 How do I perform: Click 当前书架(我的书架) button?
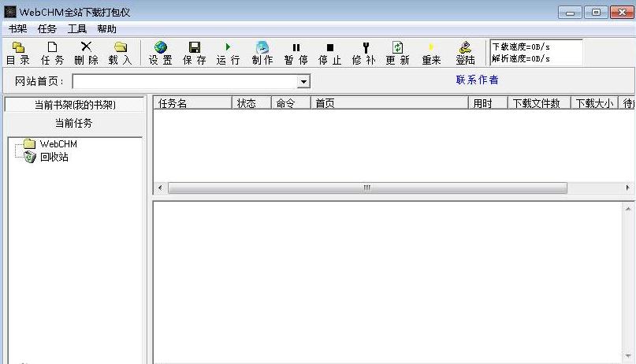[75, 105]
